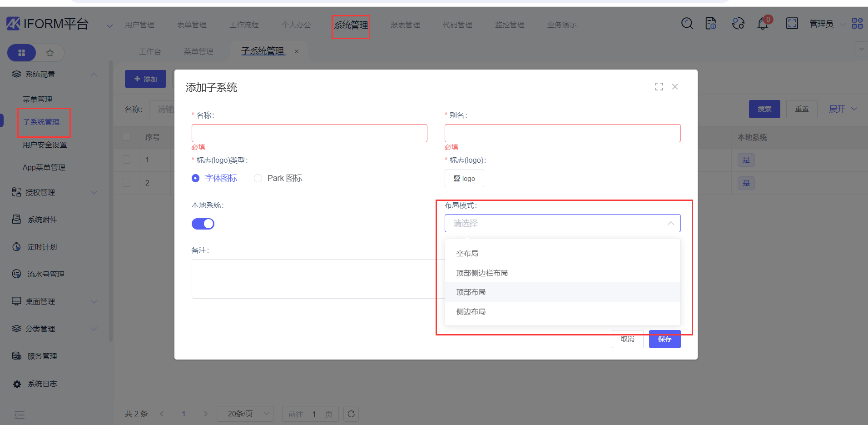Image resolution: width=868 pixels, height=425 pixels.
Task: Open the notification bell icon
Action: 763,24
